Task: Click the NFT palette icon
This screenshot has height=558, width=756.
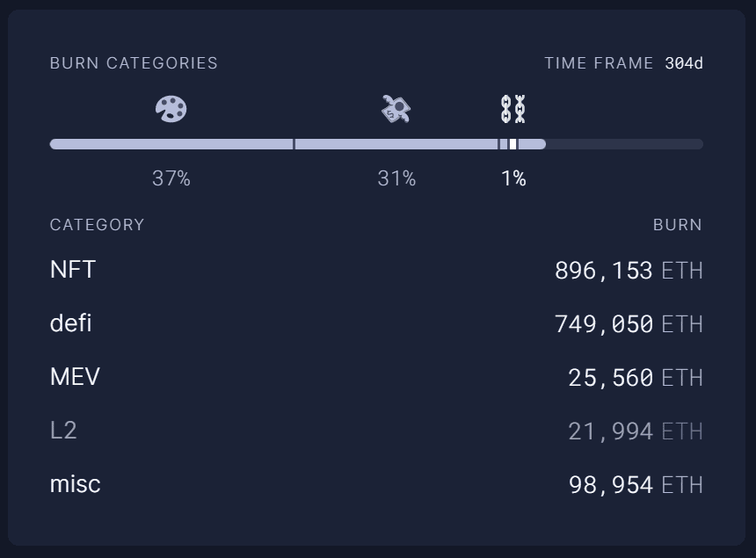Action: (171, 109)
